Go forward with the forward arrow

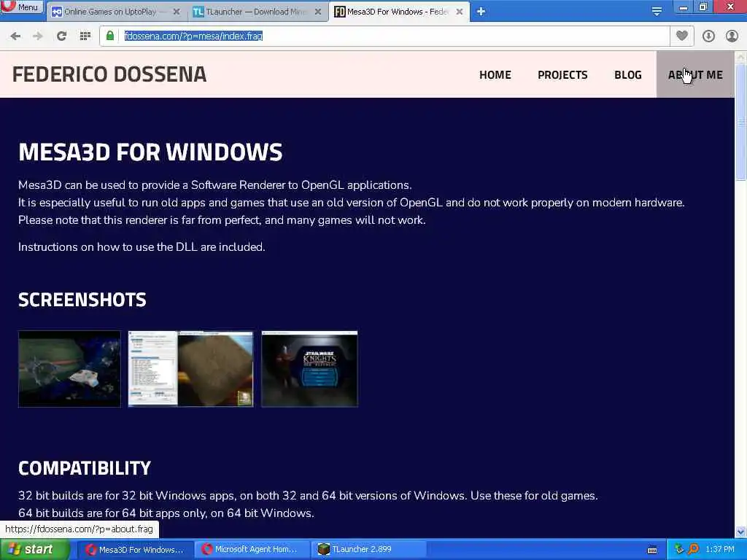(38, 36)
